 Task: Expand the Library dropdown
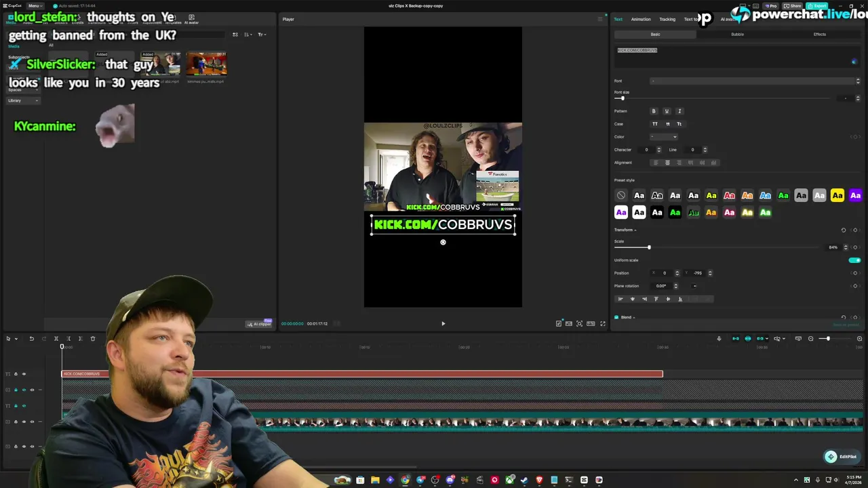(x=23, y=100)
